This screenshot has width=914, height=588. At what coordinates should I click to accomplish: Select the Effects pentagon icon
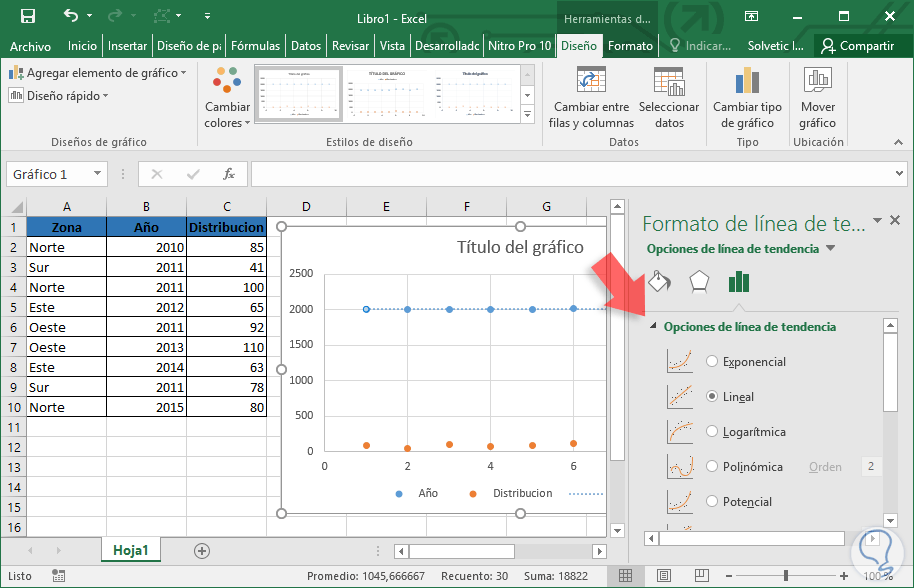coord(699,281)
